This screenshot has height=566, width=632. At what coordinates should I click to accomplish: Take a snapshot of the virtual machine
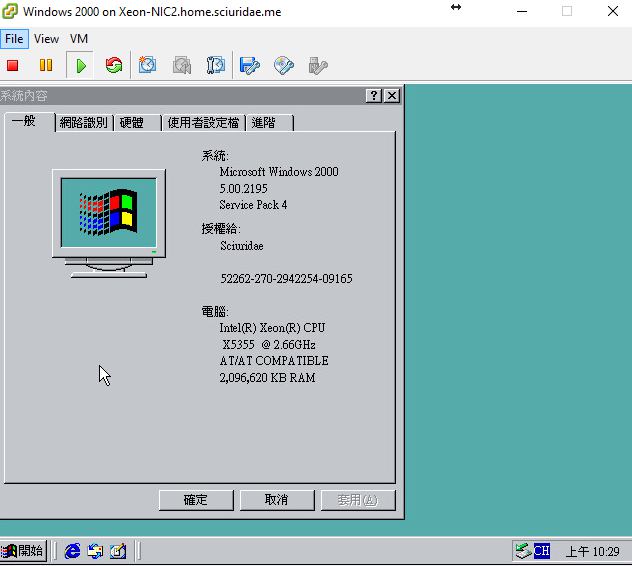point(147,65)
